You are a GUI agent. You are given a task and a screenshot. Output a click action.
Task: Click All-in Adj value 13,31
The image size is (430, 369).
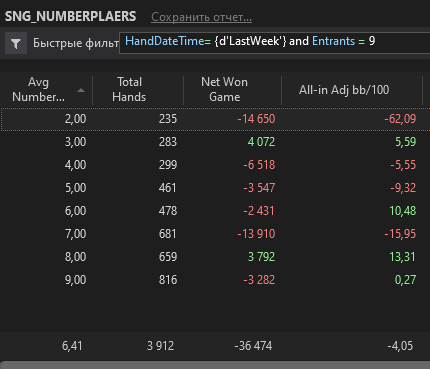click(x=403, y=257)
